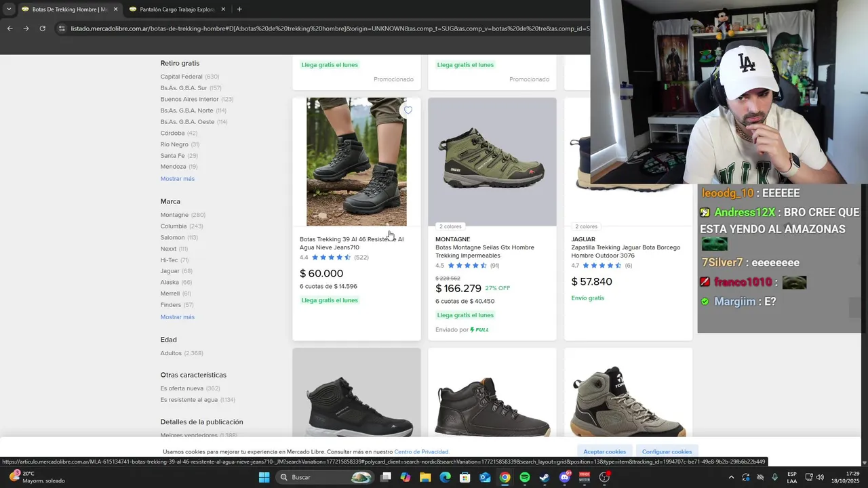This screenshot has width=868, height=488.
Task: Open Task View in taskbar
Action: [x=386, y=477]
